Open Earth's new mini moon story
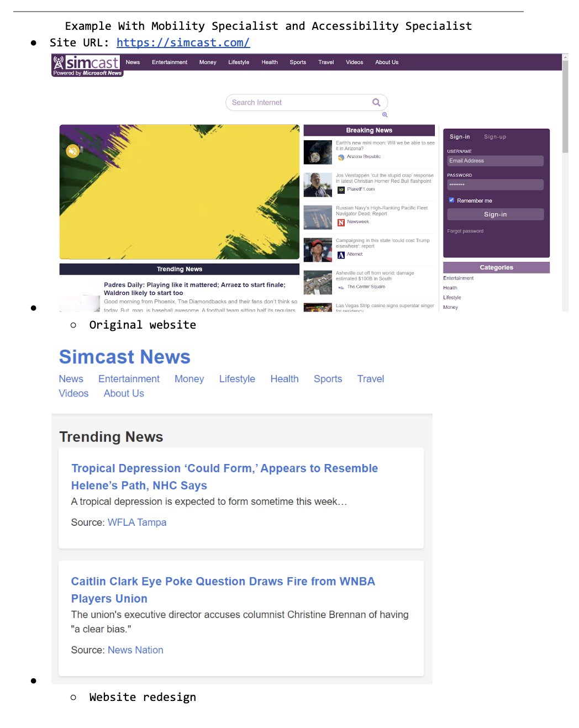The height and width of the screenshot is (728, 579). [x=385, y=145]
